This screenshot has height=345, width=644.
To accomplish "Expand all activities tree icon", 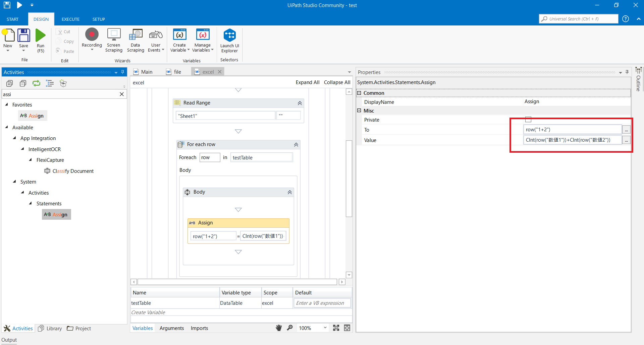I will [9, 83].
